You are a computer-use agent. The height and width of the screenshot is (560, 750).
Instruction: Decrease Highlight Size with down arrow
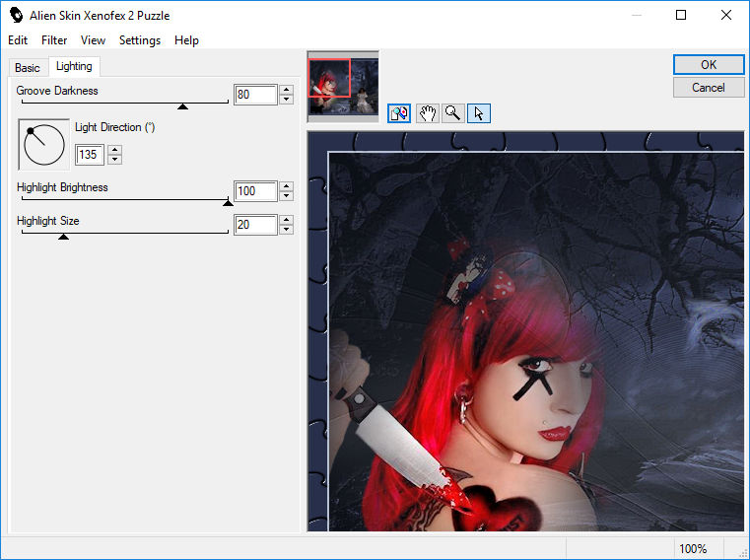(286, 230)
